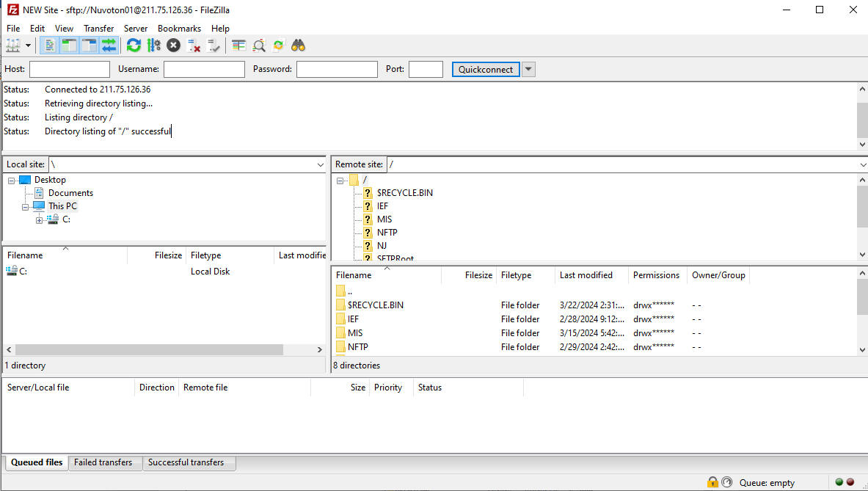Click the Host input field
This screenshot has width=868, height=491.
coord(70,69)
